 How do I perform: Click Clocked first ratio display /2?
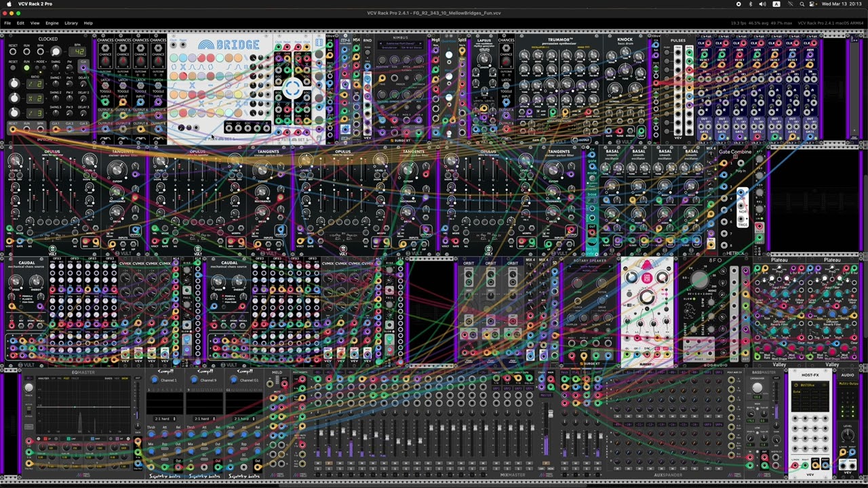pyautogui.click(x=35, y=84)
